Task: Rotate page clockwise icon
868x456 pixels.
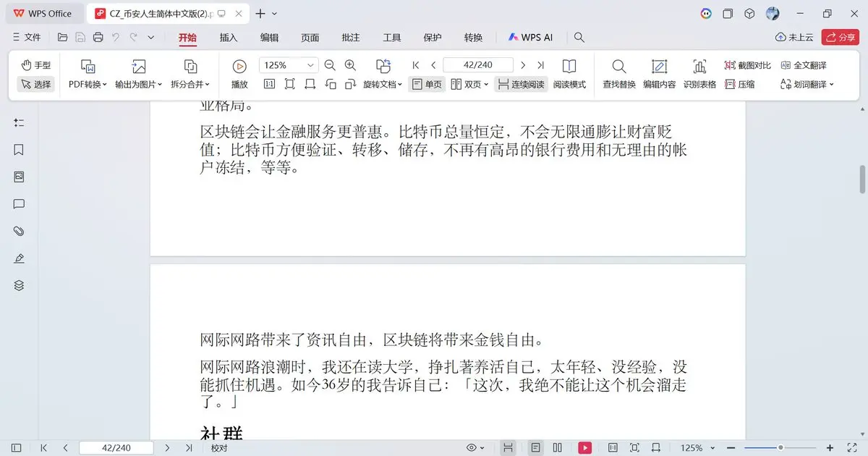Action: (351, 84)
